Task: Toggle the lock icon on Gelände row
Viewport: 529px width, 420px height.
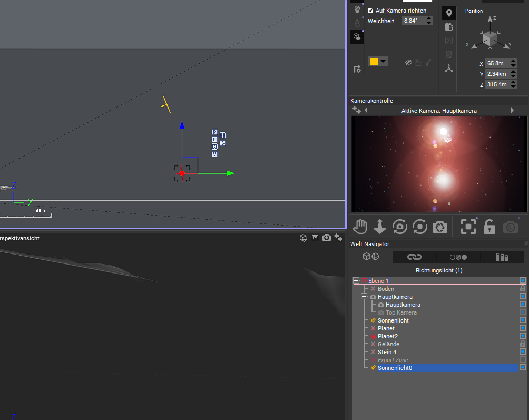Action: 523,344
